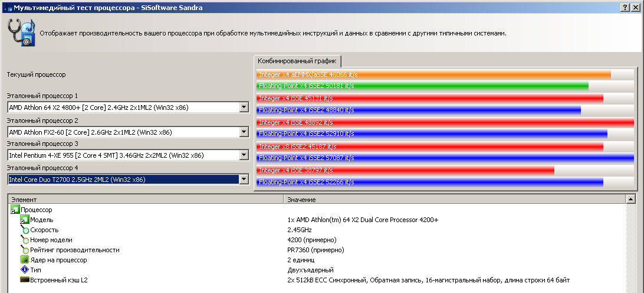
Task: Click the blue Floating-Point 52266 it/s bar
Action: coord(429,182)
